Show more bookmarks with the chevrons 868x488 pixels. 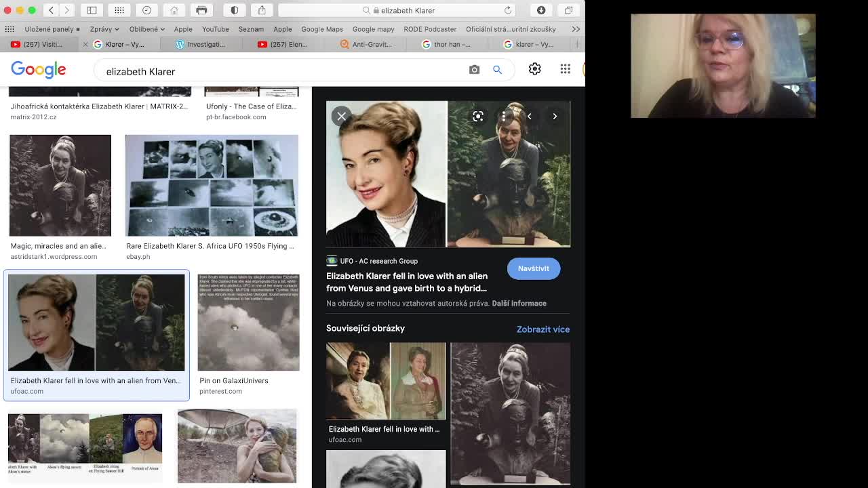tap(576, 29)
